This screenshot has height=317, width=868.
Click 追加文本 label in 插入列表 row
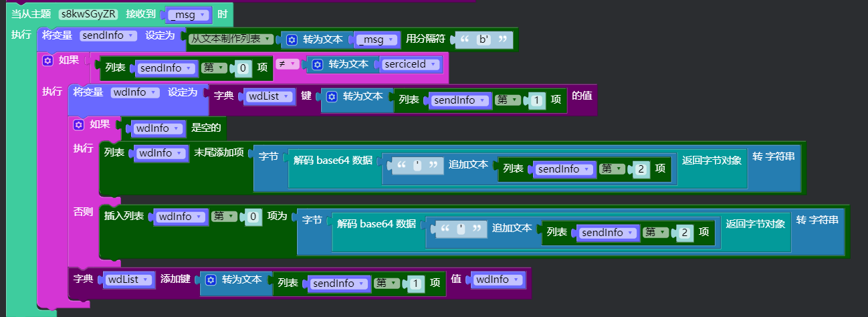click(x=512, y=228)
